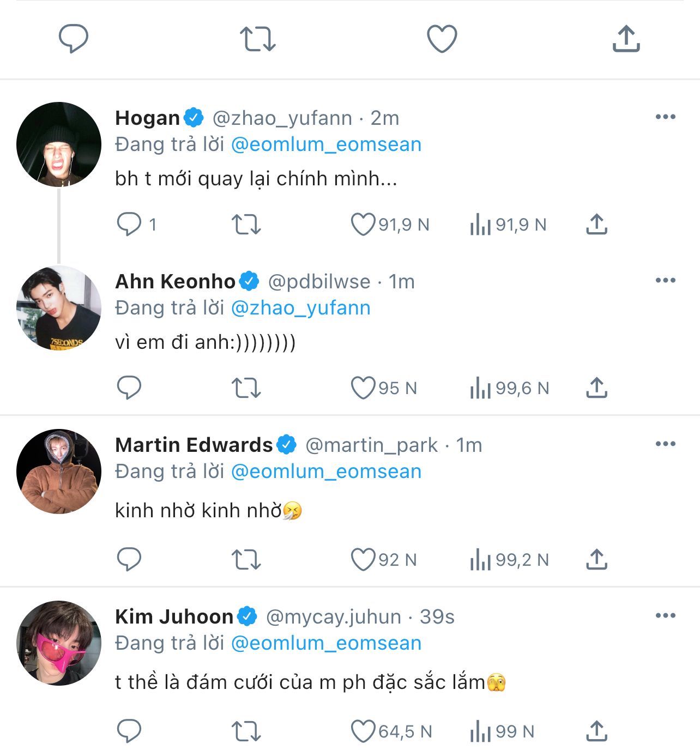This screenshot has height=756, width=700.
Task: Like Hogan's reply with 91,9 N likes
Action: pos(363,224)
